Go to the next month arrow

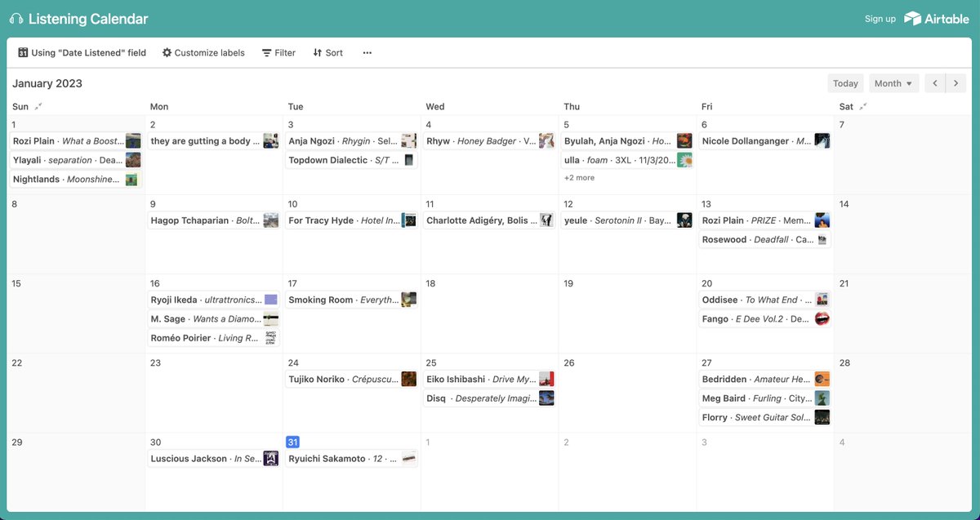click(956, 83)
